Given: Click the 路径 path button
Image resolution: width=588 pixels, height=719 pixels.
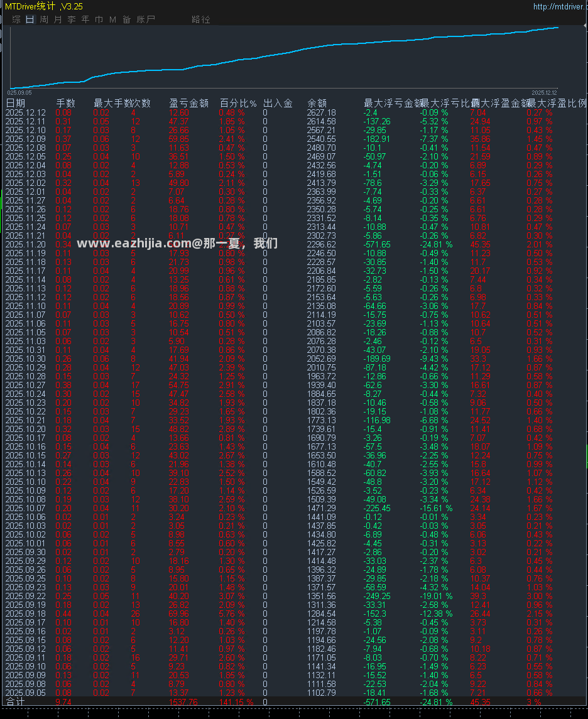Looking at the screenshot, I should tap(201, 19).
